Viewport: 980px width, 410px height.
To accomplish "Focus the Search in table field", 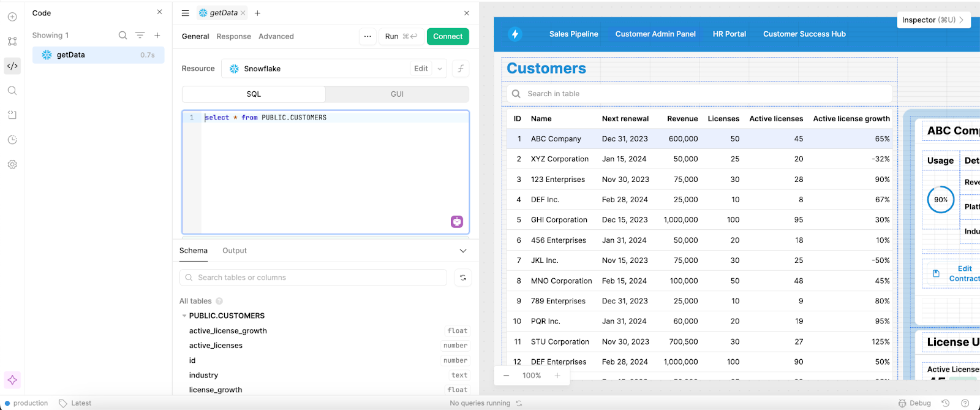I will (x=699, y=94).
